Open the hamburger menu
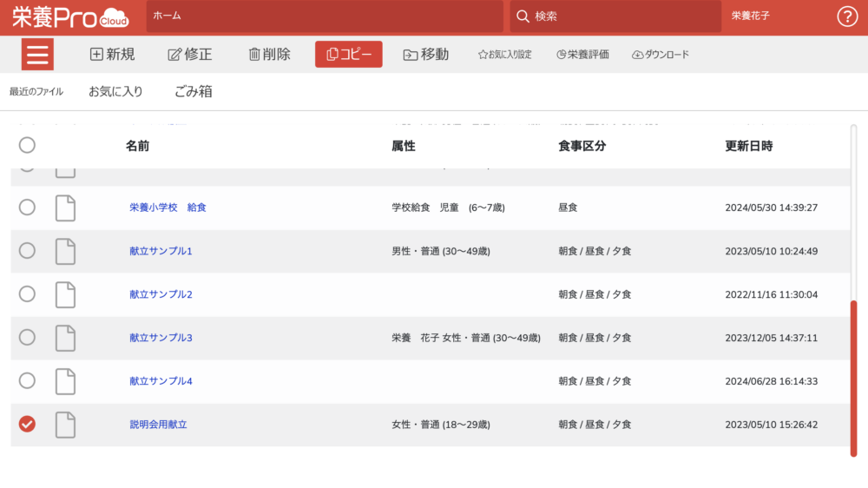This screenshot has height=488, width=868. coord(37,55)
